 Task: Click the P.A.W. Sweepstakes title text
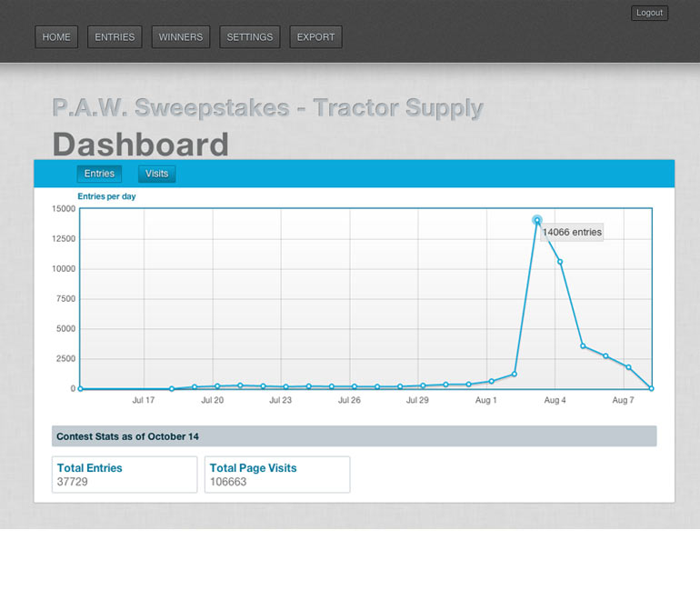click(x=267, y=108)
